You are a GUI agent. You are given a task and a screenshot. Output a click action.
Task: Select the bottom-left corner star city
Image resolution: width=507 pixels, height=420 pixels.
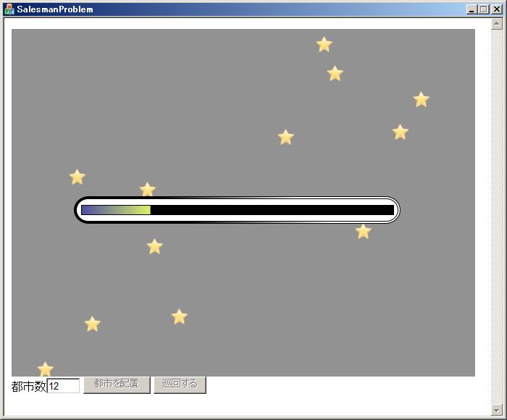(45, 369)
